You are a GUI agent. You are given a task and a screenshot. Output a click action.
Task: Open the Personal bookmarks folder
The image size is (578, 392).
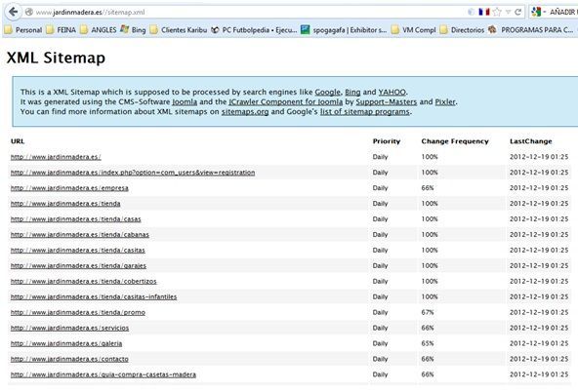pos(22,30)
